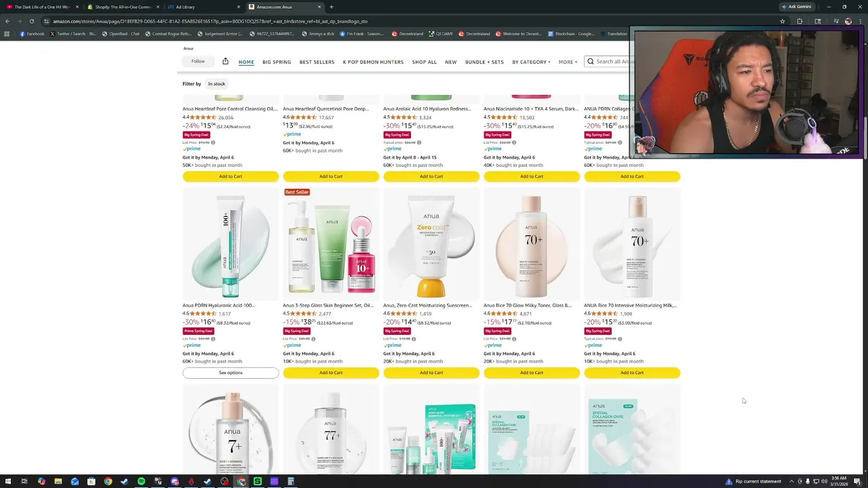Open info icon beside Rice 70 Glow list price
The height and width of the screenshot is (488, 868).
click(x=515, y=338)
